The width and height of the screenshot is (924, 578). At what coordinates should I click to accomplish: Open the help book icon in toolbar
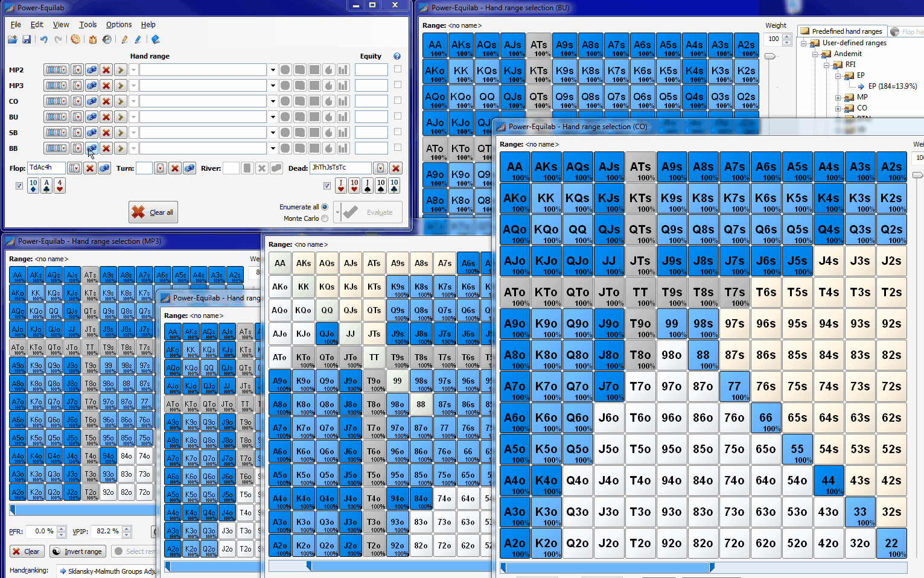(156, 39)
